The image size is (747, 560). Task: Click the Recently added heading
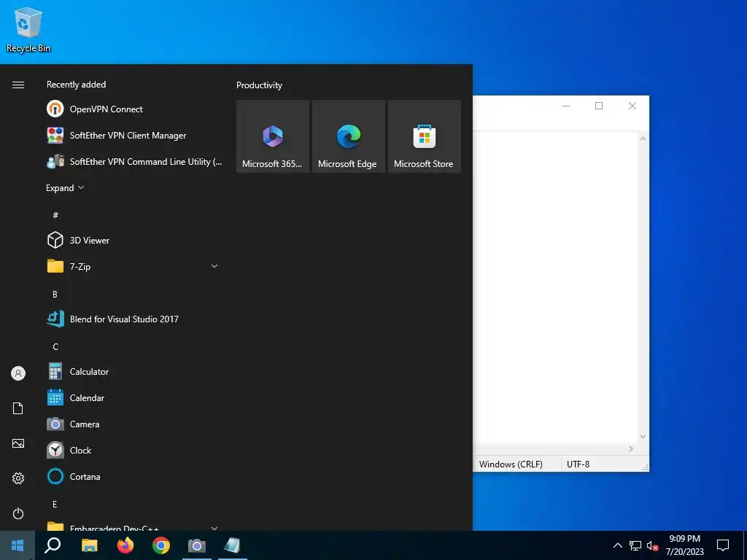click(76, 85)
